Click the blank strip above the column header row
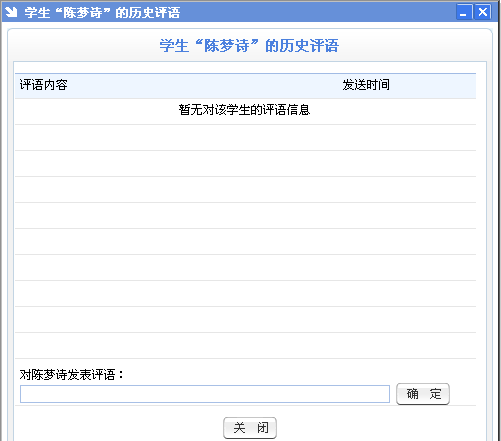The height and width of the screenshot is (441, 501). (x=245, y=68)
